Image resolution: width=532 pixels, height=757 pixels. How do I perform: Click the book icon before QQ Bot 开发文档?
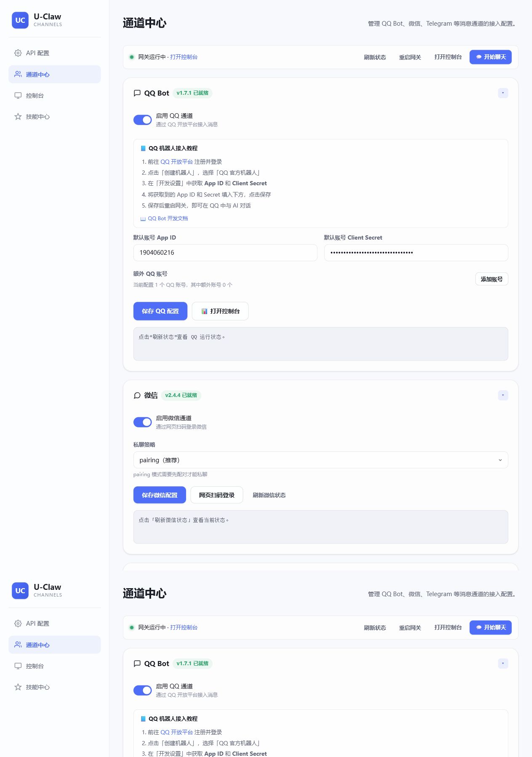pos(143,219)
